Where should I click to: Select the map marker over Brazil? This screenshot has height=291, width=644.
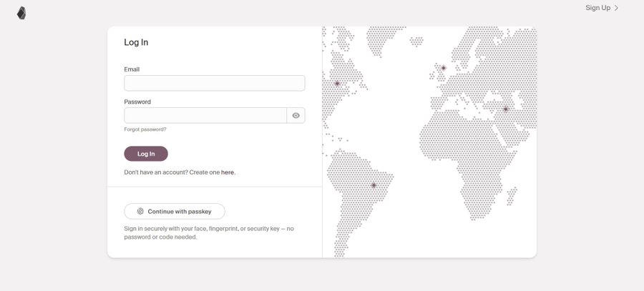point(374,185)
